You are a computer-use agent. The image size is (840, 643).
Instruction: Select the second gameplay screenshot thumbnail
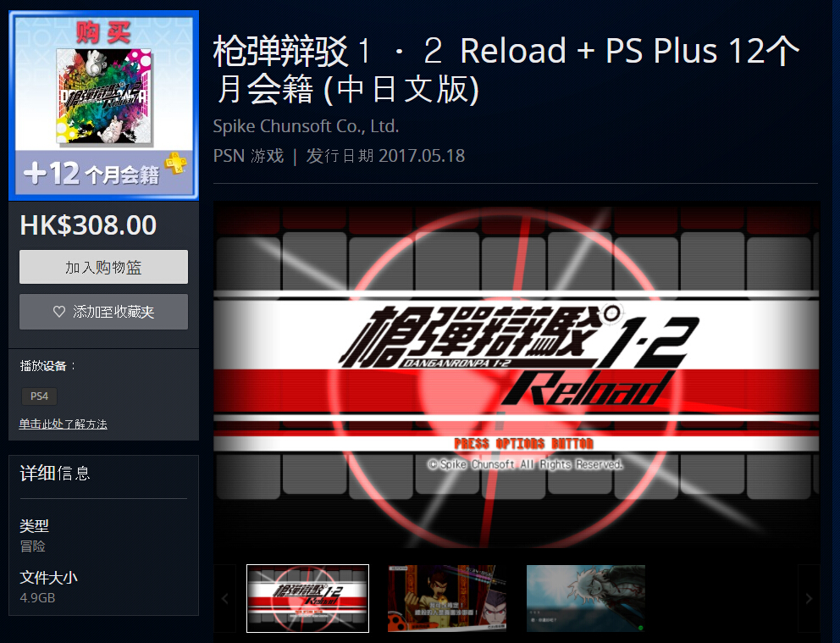click(447, 599)
